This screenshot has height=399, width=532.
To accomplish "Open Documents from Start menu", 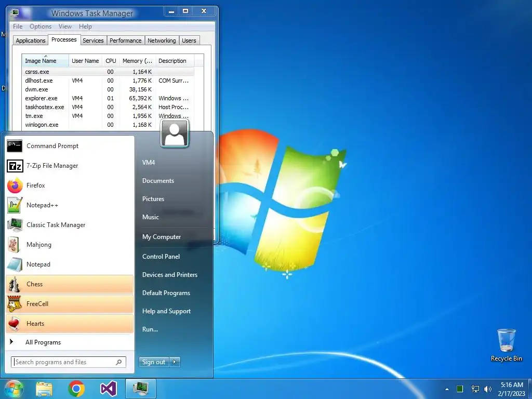I will click(x=158, y=181).
